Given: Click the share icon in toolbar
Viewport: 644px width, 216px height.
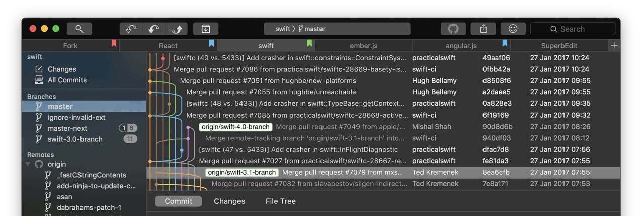Looking at the screenshot, I should click(x=484, y=29).
